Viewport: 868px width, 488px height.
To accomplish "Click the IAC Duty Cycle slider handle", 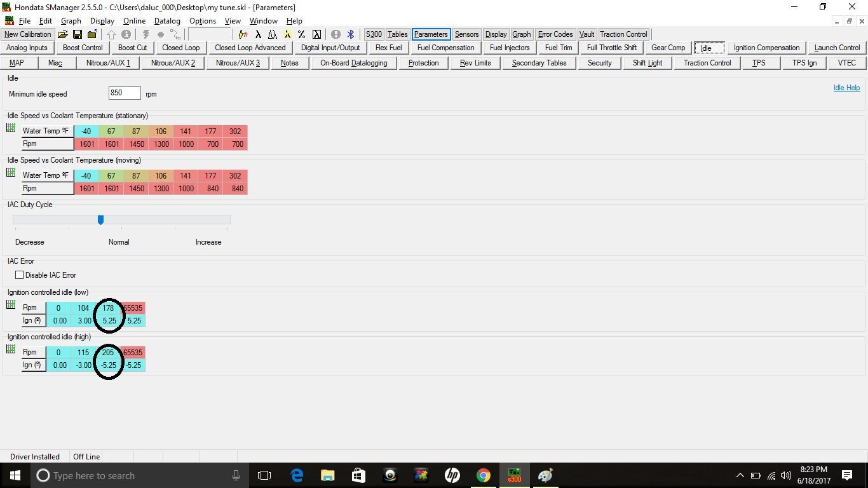I will (100, 220).
